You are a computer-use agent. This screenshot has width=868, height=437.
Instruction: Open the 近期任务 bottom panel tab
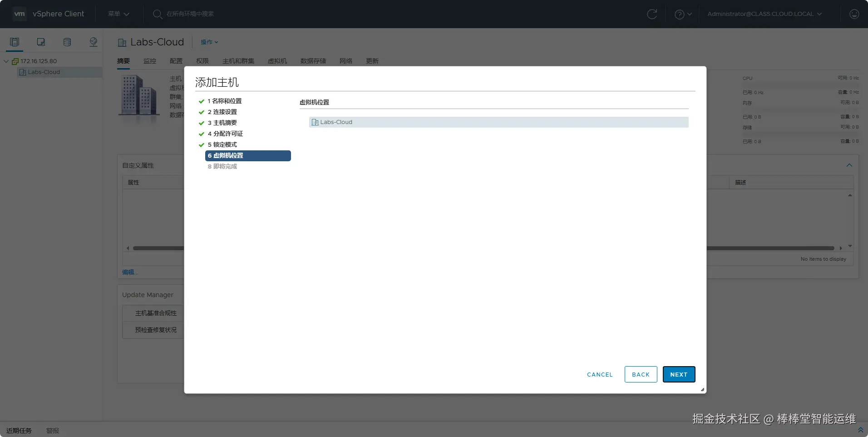19,431
